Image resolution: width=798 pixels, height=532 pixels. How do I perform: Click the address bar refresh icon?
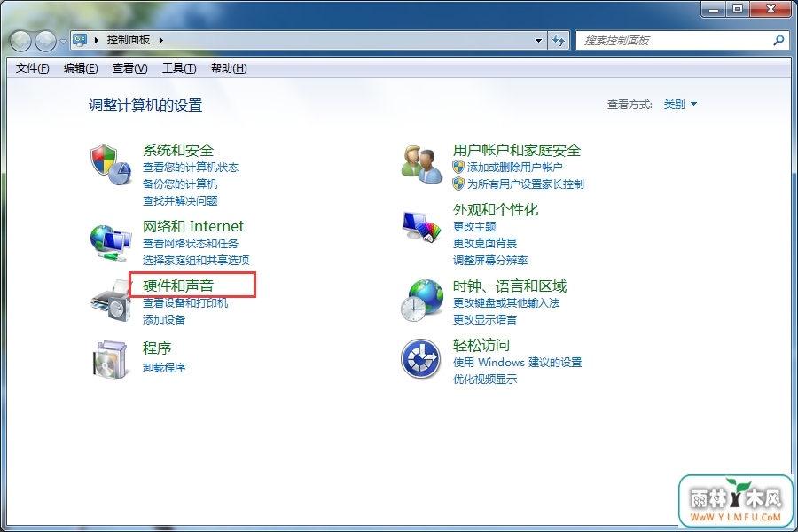coord(559,40)
